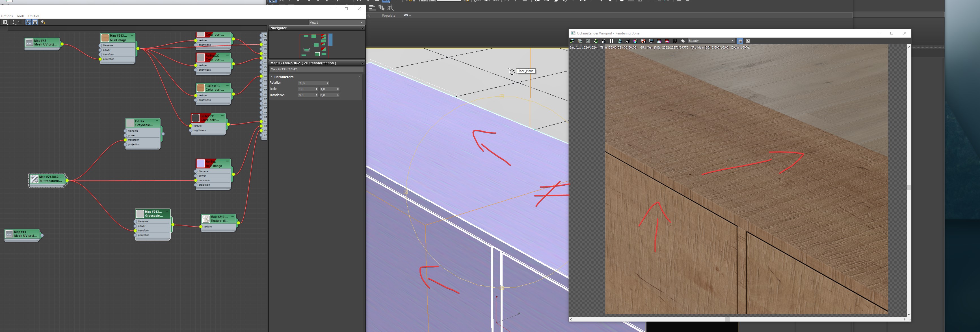Open the Options menu

tap(7, 16)
